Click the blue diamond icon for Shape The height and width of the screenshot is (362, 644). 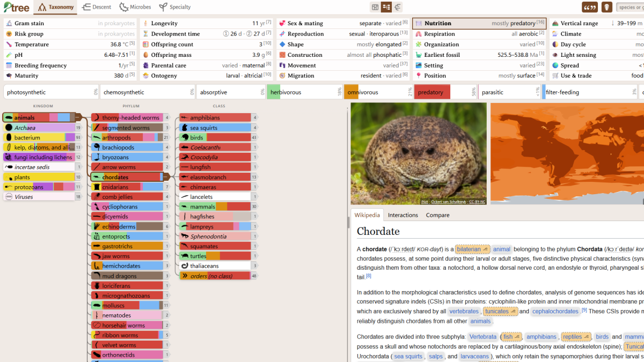282,45
